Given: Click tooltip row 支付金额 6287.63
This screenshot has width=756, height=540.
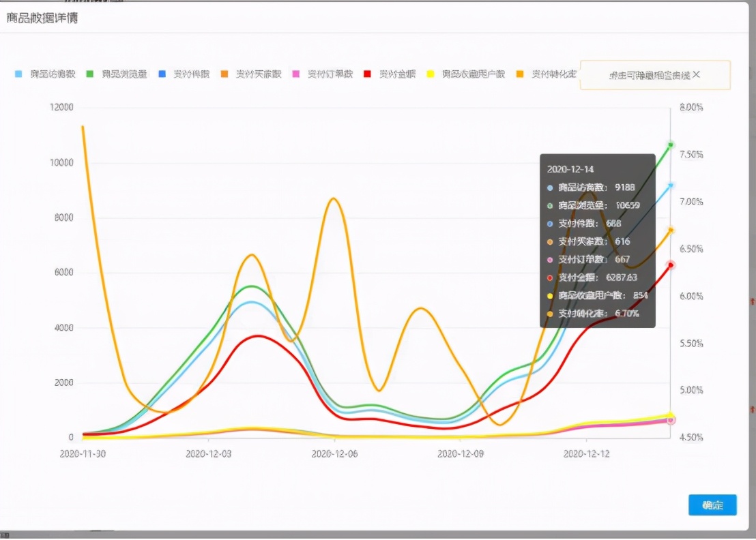Looking at the screenshot, I should tap(592, 277).
